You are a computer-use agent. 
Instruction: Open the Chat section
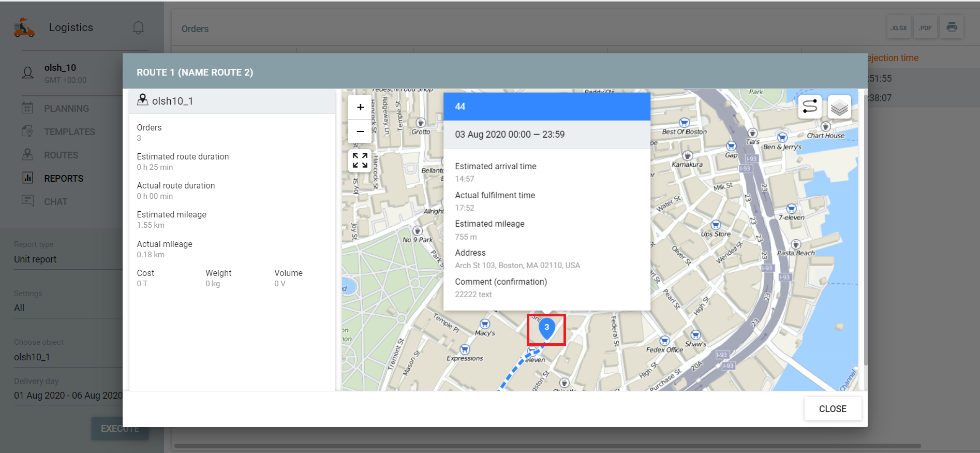tap(56, 202)
